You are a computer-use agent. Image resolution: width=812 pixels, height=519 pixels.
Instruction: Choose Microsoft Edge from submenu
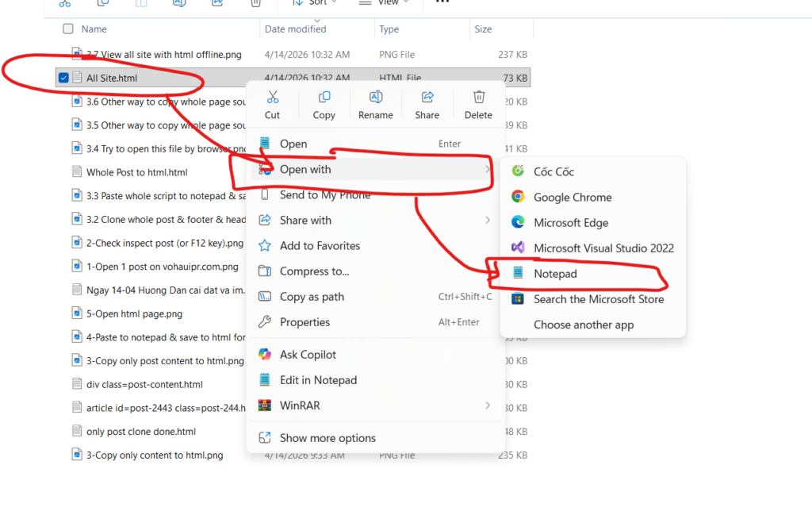pyautogui.click(x=570, y=223)
